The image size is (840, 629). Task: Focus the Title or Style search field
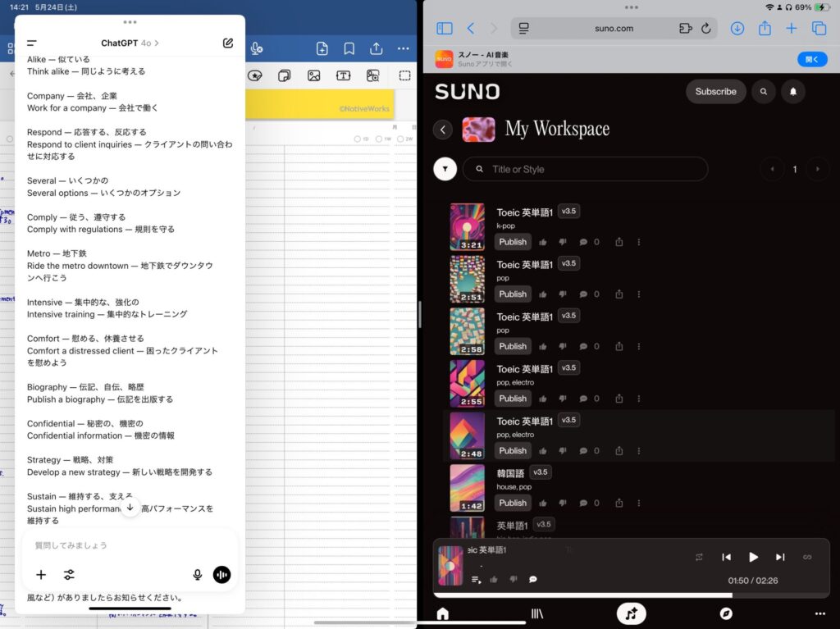[x=586, y=169]
